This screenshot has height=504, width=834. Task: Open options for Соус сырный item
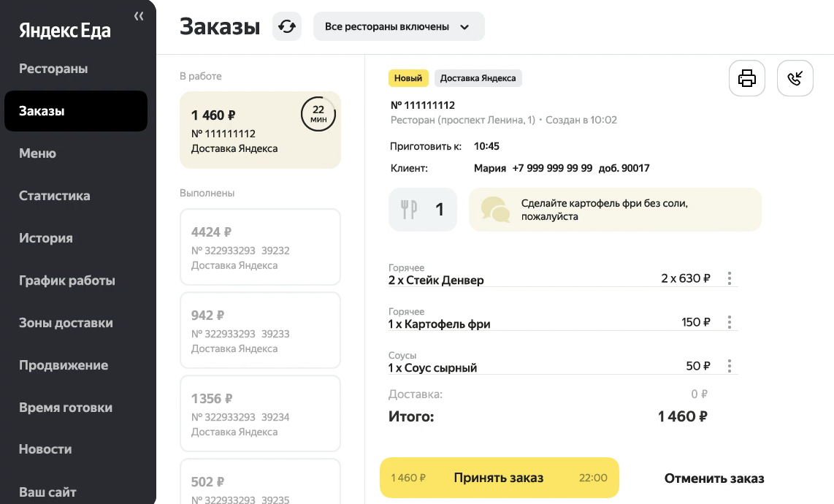[x=730, y=366]
